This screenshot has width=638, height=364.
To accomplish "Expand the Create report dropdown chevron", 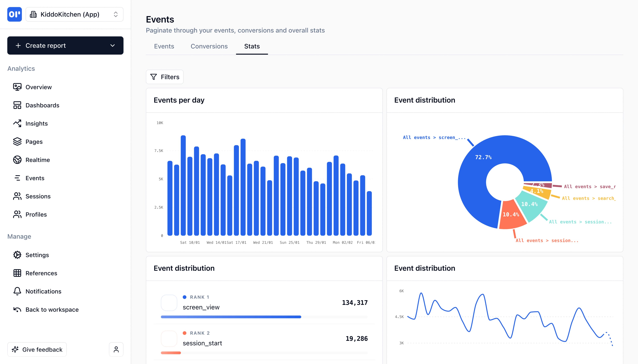I will coord(112,45).
